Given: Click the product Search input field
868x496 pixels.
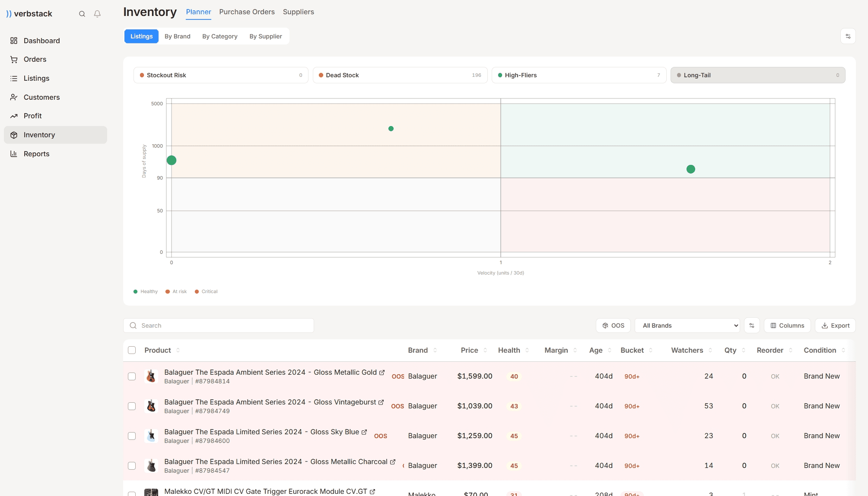Looking at the screenshot, I should [x=219, y=325].
